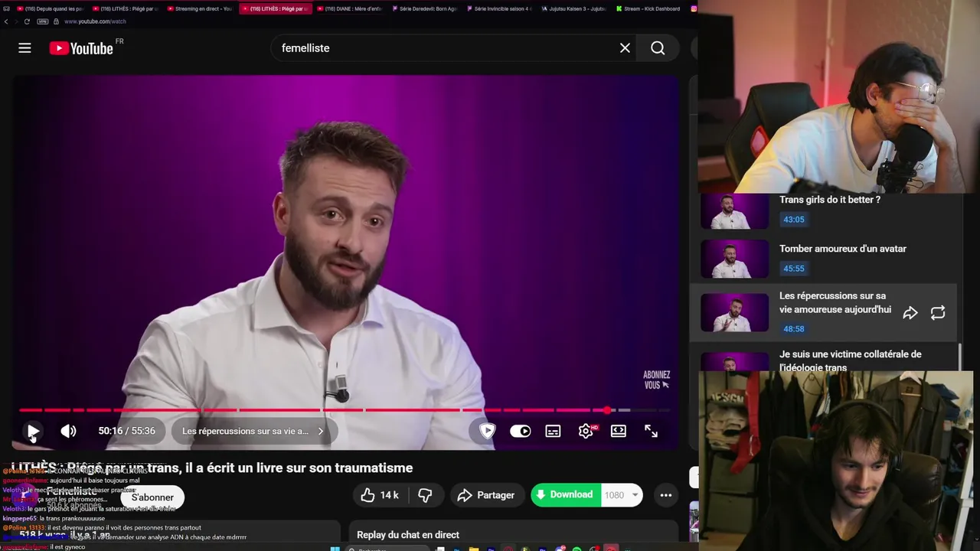980x551 pixels.
Task: Click the 43:05 chapter timestamp
Action: pos(794,220)
